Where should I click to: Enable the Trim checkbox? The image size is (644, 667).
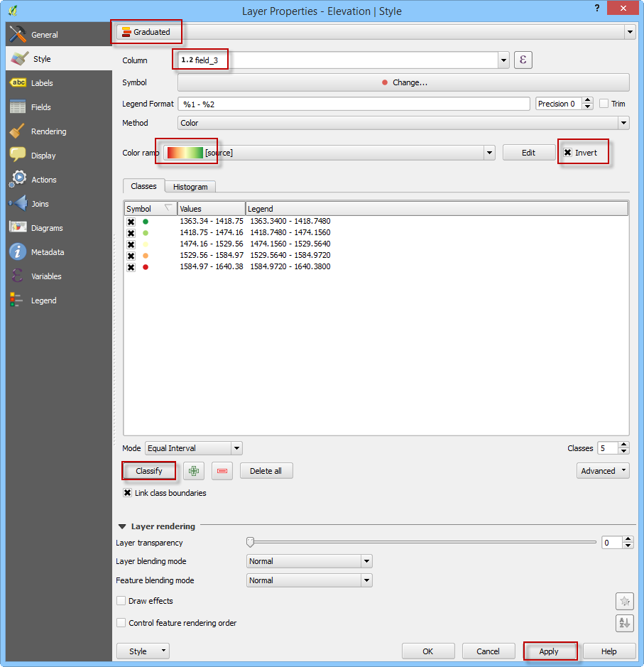(x=604, y=104)
